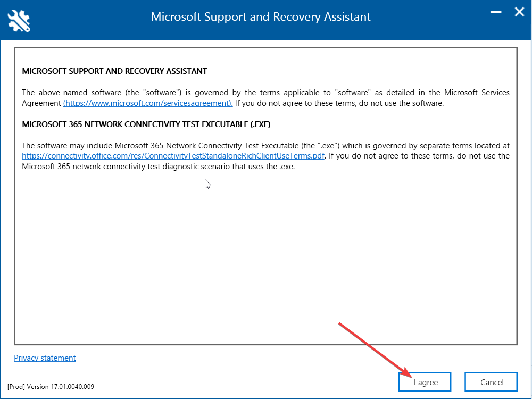Open the Privacy statement link
Screen dimensions: 532x399
coord(45,358)
